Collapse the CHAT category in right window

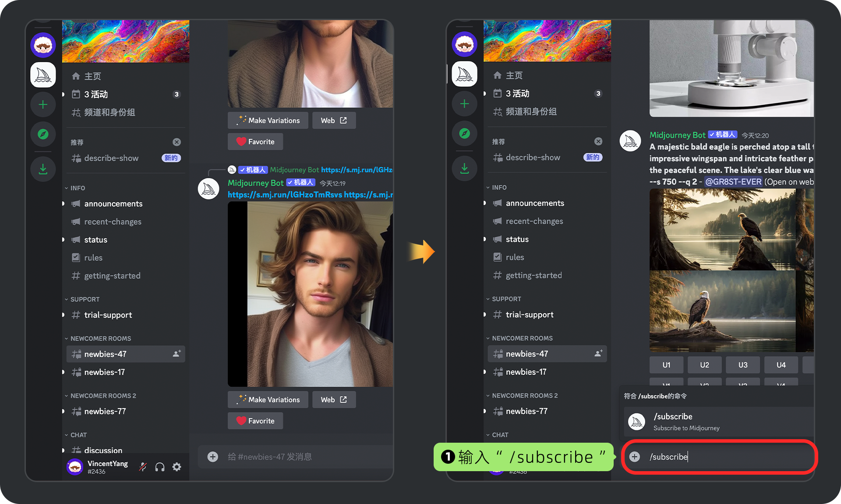[x=497, y=435]
